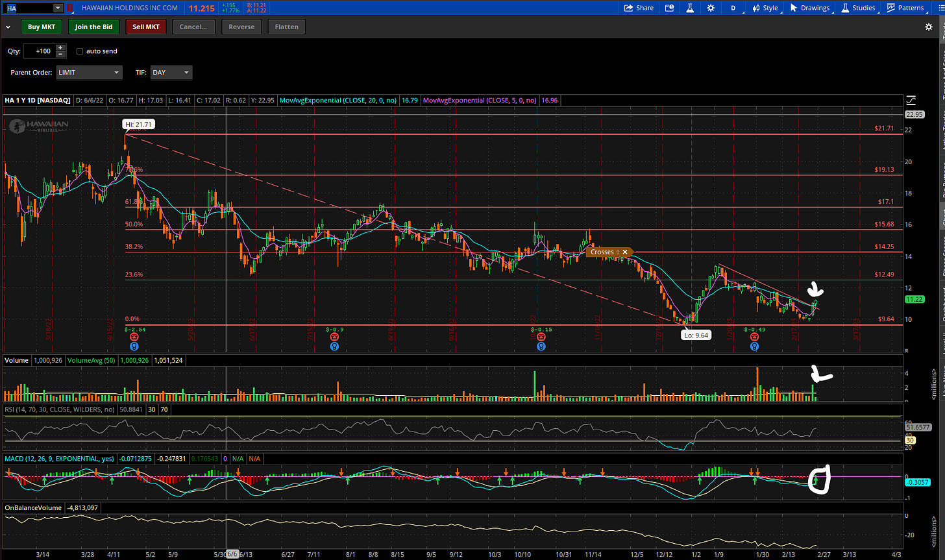
Task: Click the Sell MKT button
Action: [x=147, y=27]
